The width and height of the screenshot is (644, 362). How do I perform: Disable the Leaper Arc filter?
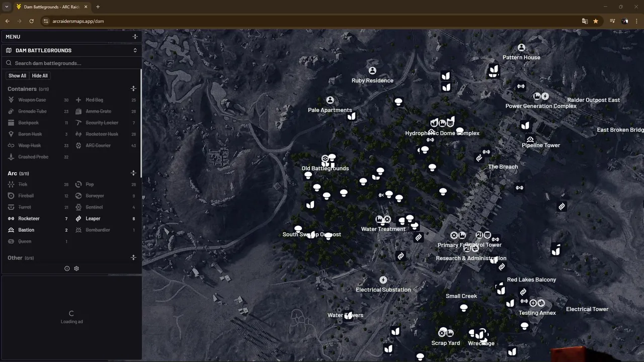coord(105,219)
